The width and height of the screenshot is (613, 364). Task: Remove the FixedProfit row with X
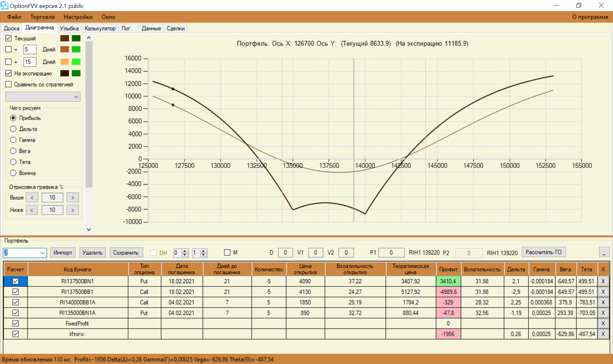[x=603, y=323]
